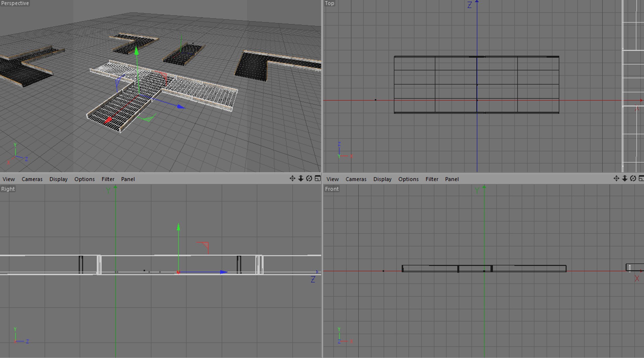Open the Front viewport's Cameras menu
The image size is (644, 358).
[x=356, y=179]
